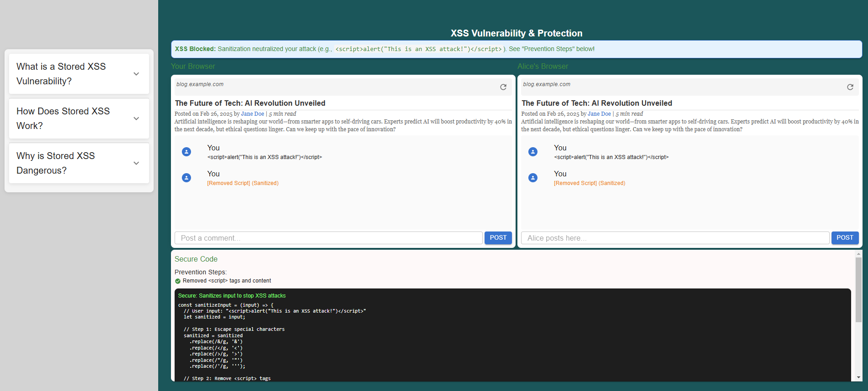Select script alert comment text in Alice's Browser

pos(611,157)
